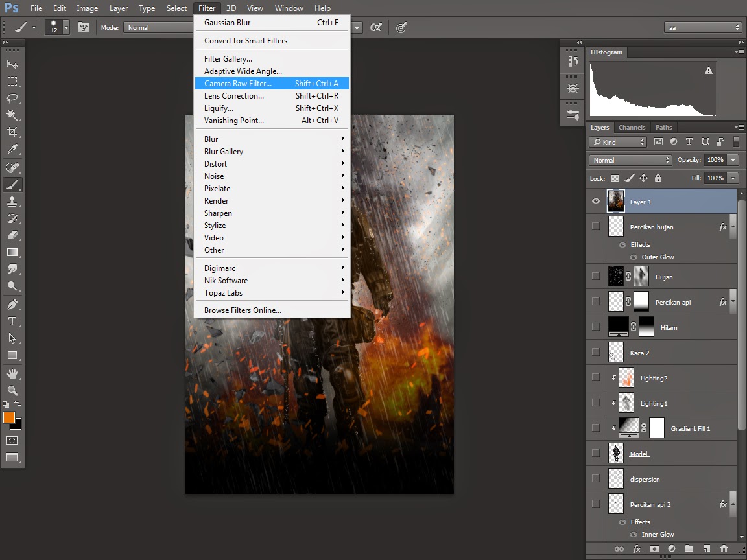Select the History Brush tool

point(12,218)
